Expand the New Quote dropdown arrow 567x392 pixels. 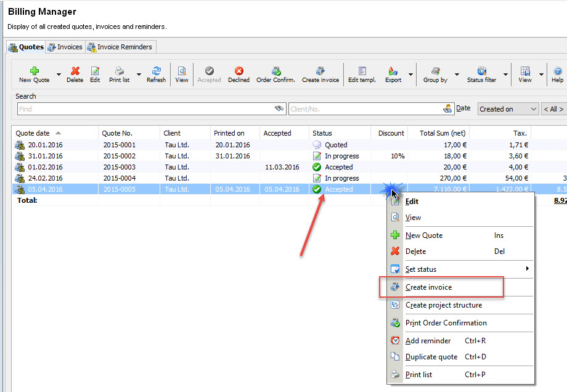click(59, 75)
